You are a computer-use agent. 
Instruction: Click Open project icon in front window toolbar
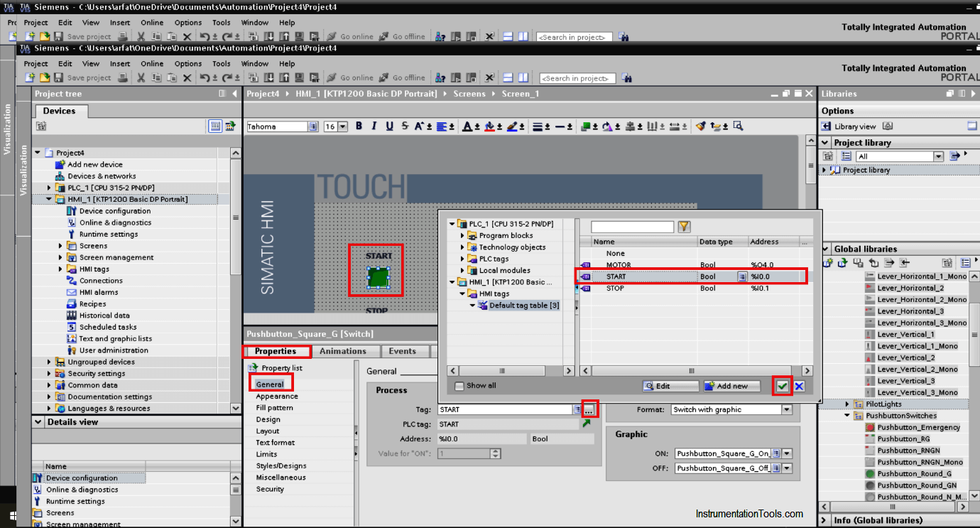[45, 77]
